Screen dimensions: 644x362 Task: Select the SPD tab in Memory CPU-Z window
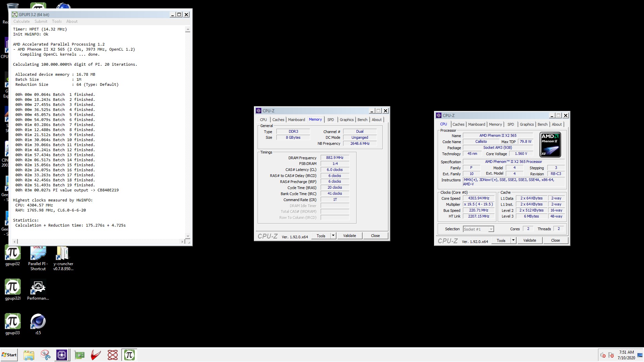pyautogui.click(x=331, y=120)
